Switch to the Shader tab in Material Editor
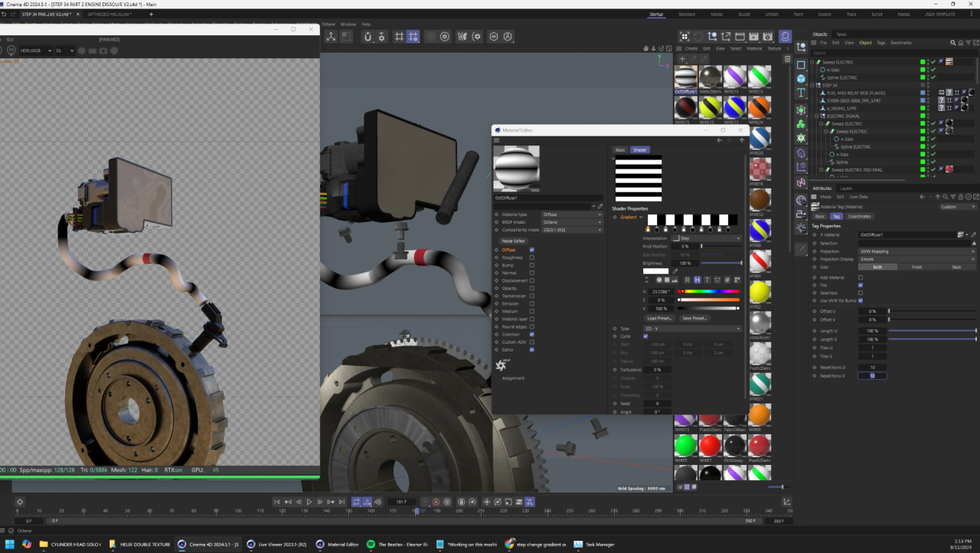This screenshot has width=980, height=553. click(x=639, y=150)
